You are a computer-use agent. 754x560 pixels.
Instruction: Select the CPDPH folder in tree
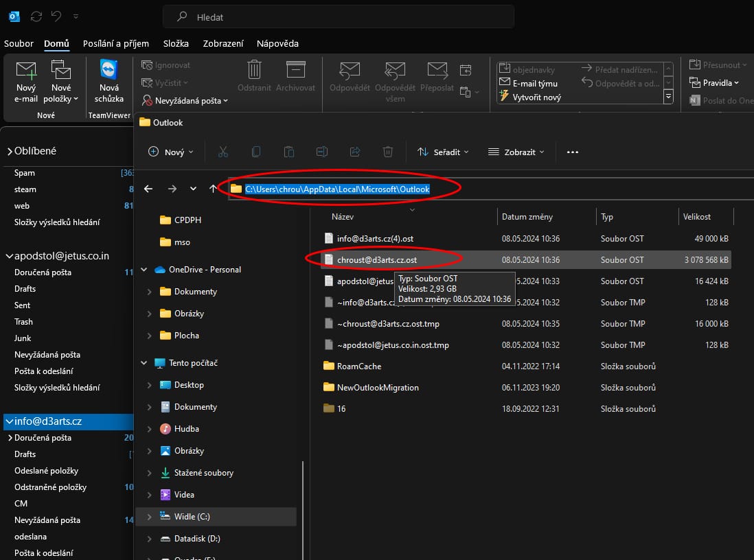pyautogui.click(x=187, y=220)
